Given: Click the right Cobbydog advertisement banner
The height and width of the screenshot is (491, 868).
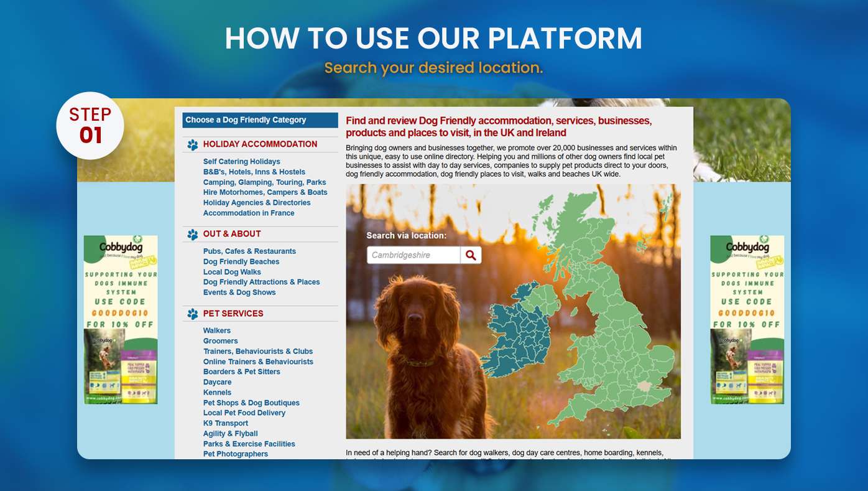Looking at the screenshot, I should coord(747,320).
